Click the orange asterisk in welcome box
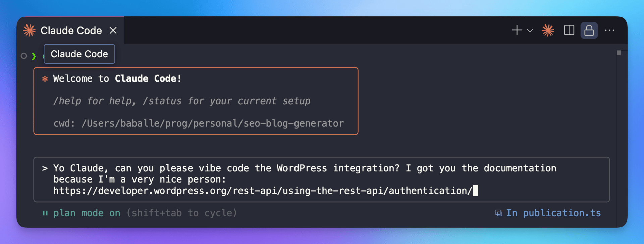Screen dimensions: 644x244 point(45,79)
